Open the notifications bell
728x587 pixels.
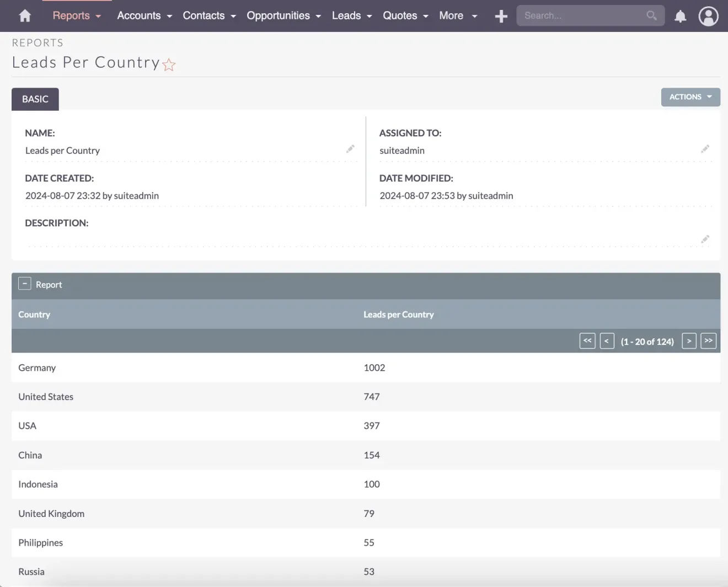tap(680, 16)
